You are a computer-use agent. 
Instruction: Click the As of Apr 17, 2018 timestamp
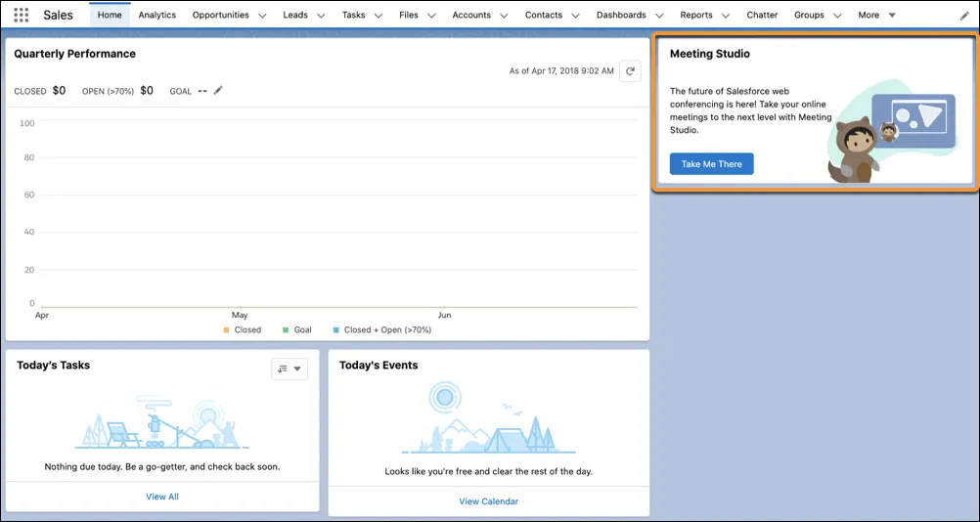click(x=561, y=71)
